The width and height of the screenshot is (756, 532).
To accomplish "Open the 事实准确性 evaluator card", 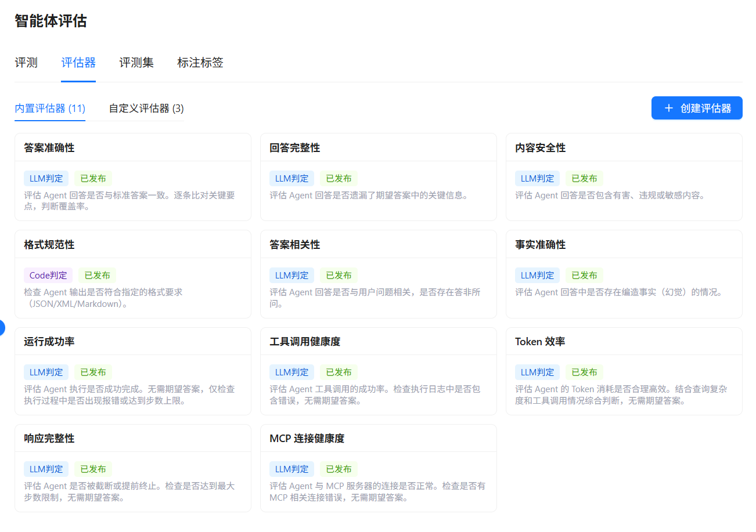I will [x=624, y=274].
